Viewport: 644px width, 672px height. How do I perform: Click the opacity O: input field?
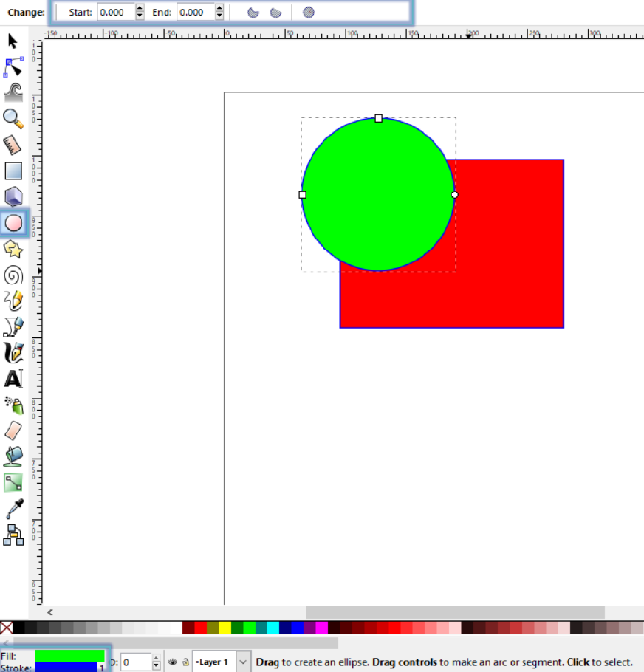pyautogui.click(x=136, y=662)
